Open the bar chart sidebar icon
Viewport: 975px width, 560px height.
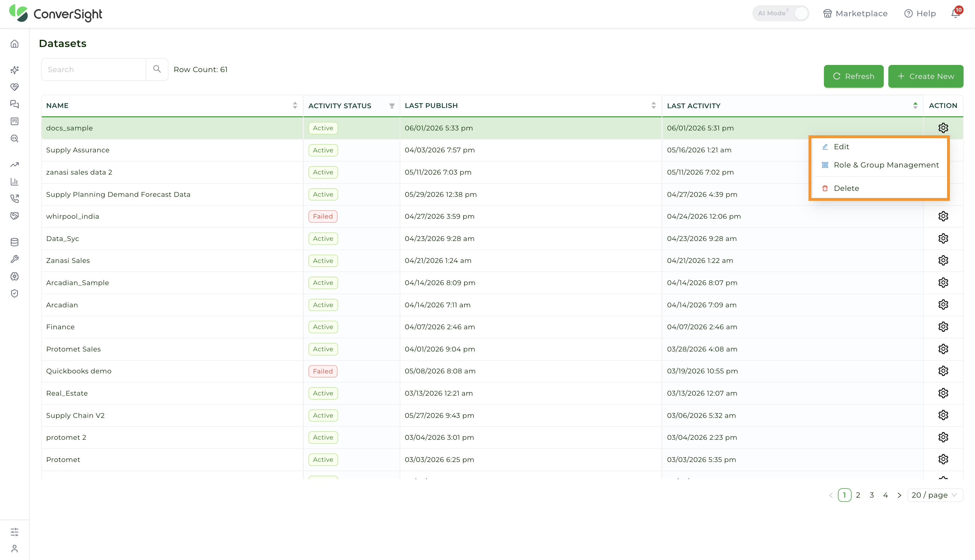(x=15, y=181)
